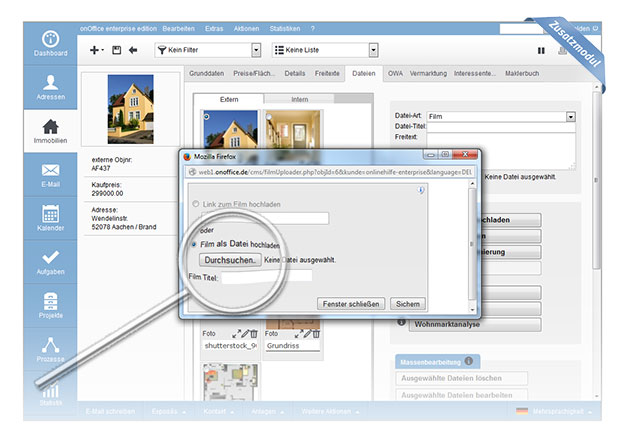Click into the Datei-Titel input field
This screenshot has height=443, width=625.
point(501,127)
